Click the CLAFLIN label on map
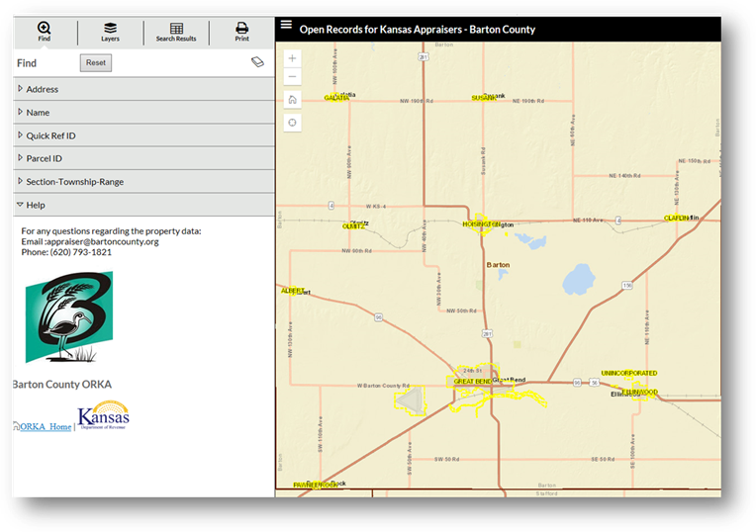Viewport: 756px width, 532px height. click(677, 218)
